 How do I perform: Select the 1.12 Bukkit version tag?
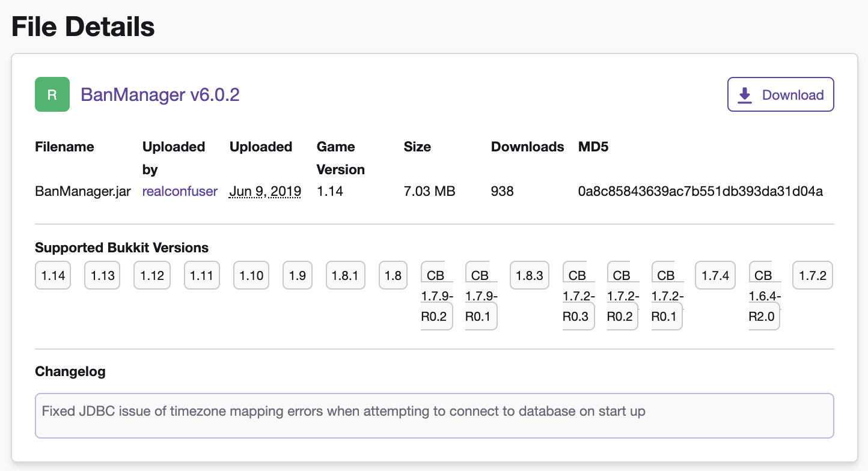point(152,276)
